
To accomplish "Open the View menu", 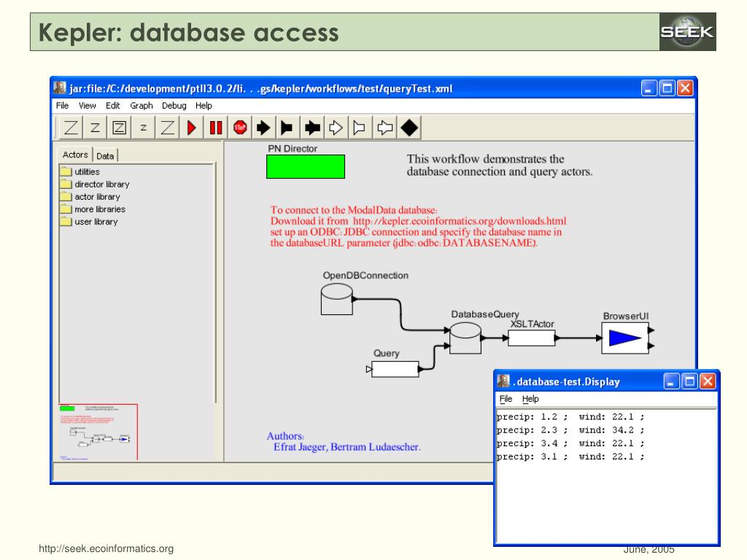I will point(88,106).
